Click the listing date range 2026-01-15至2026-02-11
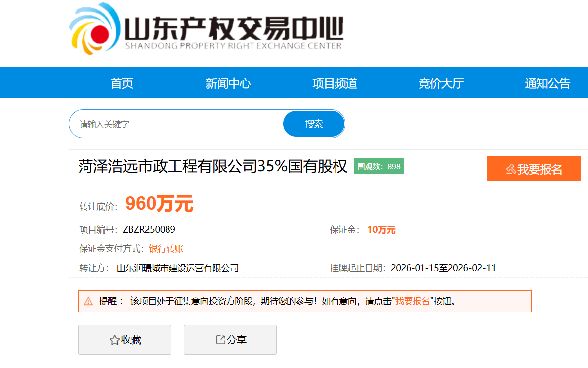Screen dimensions: 588x368 443,268
